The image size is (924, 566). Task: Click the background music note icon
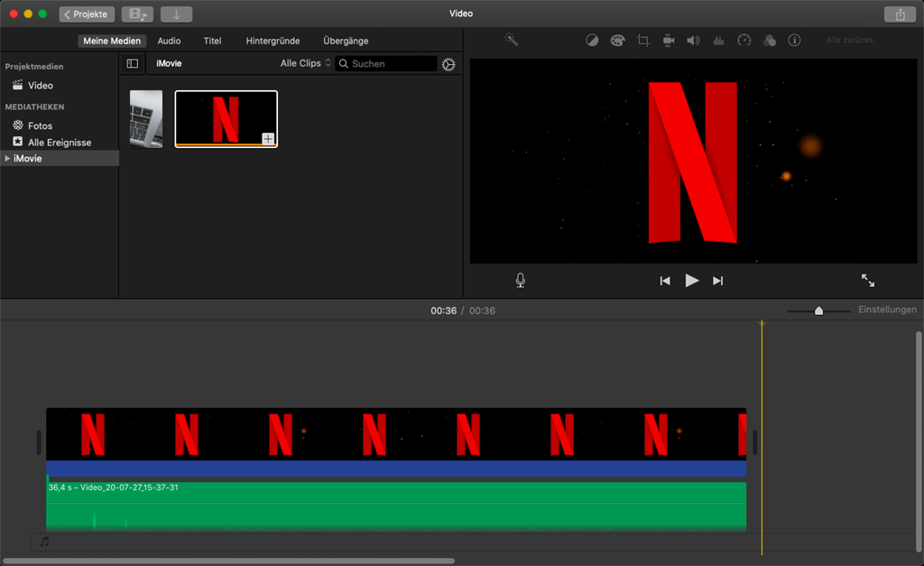point(44,542)
